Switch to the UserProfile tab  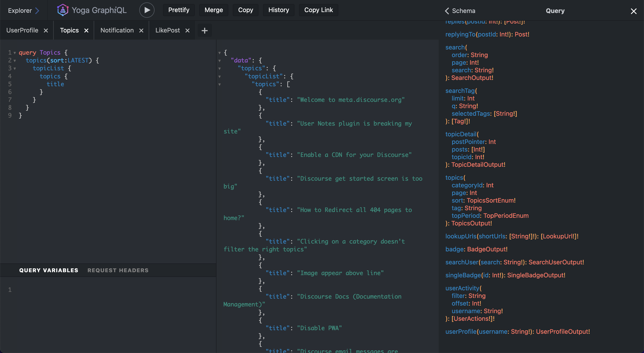pyautogui.click(x=22, y=30)
